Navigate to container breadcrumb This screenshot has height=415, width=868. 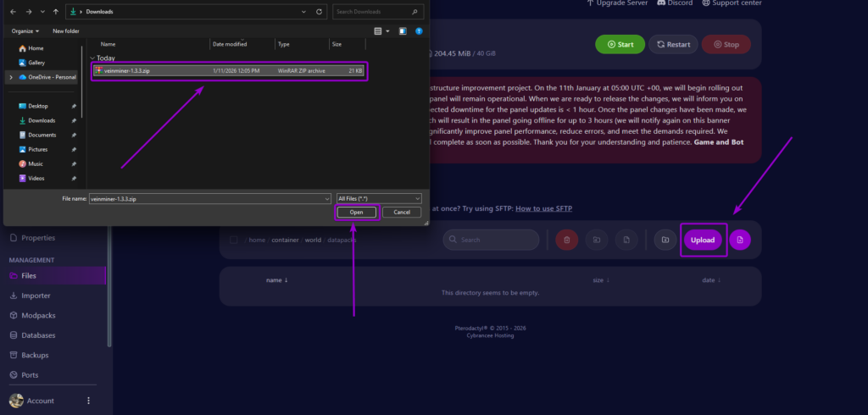[x=285, y=241]
